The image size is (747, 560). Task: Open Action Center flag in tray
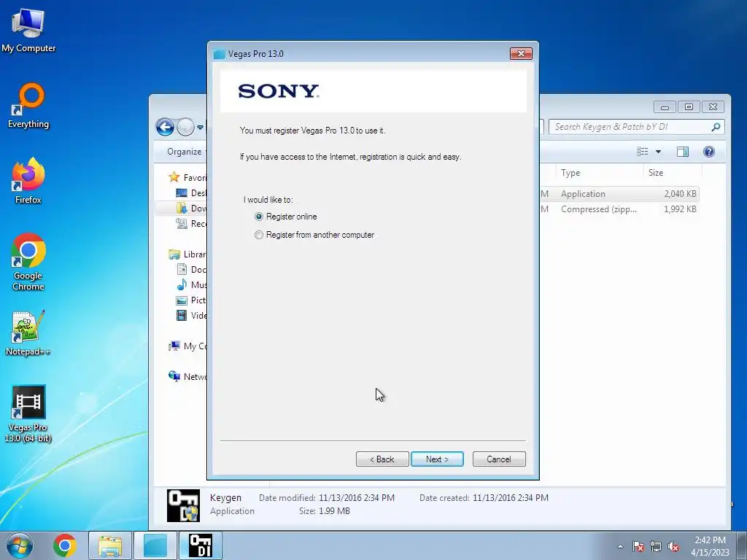click(638, 546)
